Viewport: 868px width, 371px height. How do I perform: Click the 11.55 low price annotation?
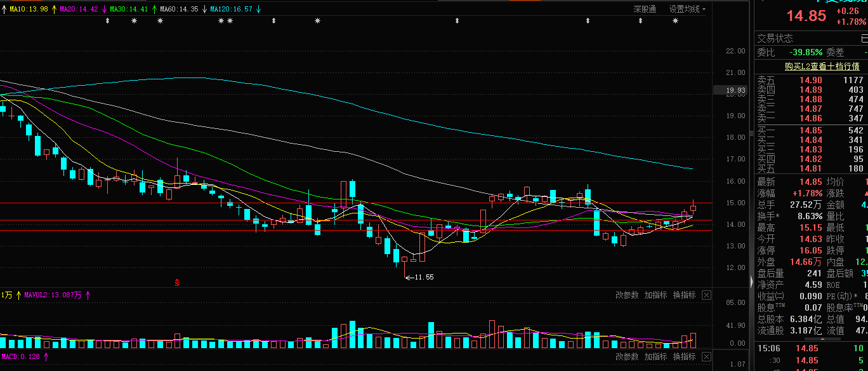[x=419, y=278]
